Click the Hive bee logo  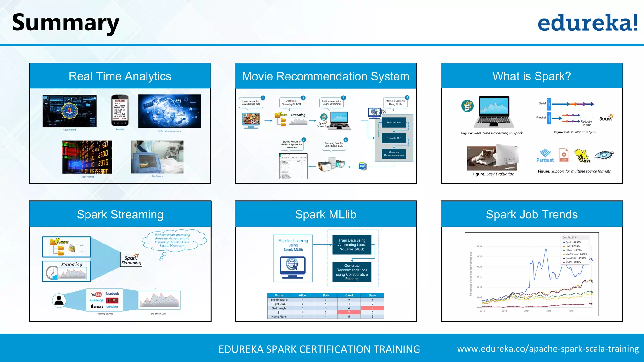(582, 156)
